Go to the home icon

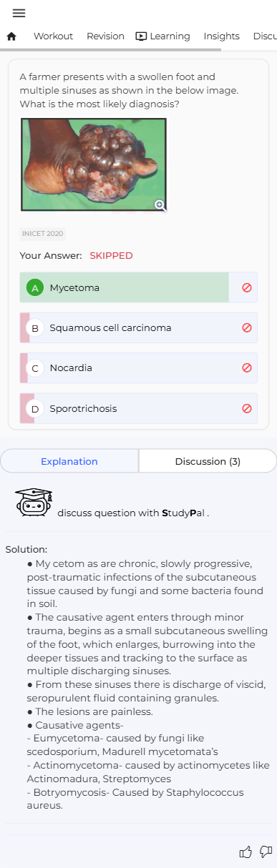point(11,36)
